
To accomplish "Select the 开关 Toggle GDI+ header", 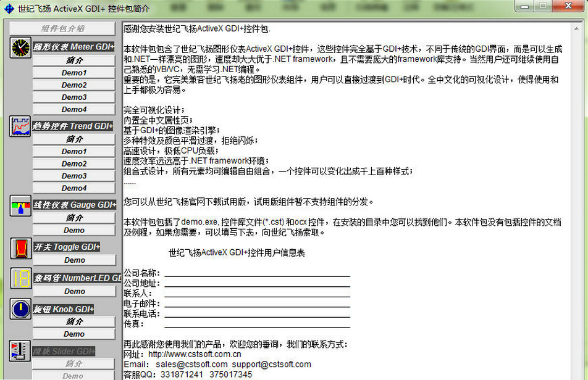I will click(x=67, y=247).
